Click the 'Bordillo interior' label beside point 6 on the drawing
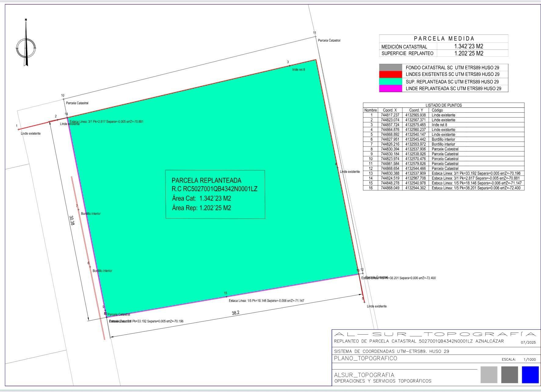 click(x=102, y=271)
